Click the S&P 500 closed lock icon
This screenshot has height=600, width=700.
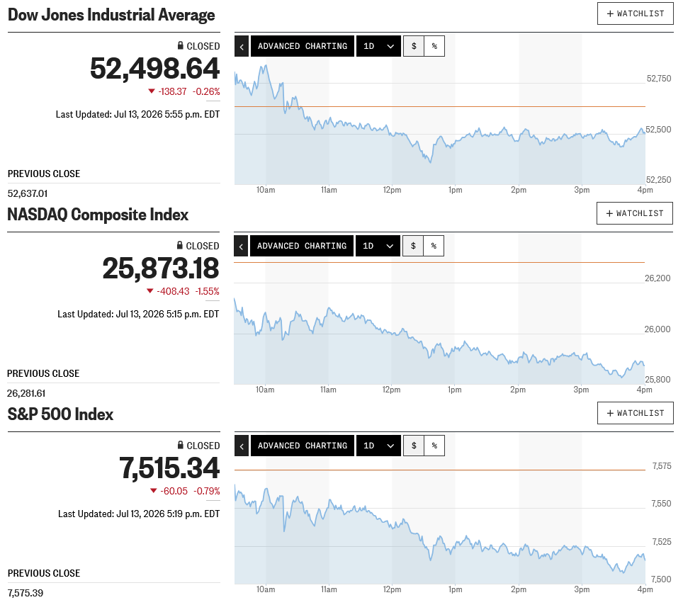pos(181,445)
